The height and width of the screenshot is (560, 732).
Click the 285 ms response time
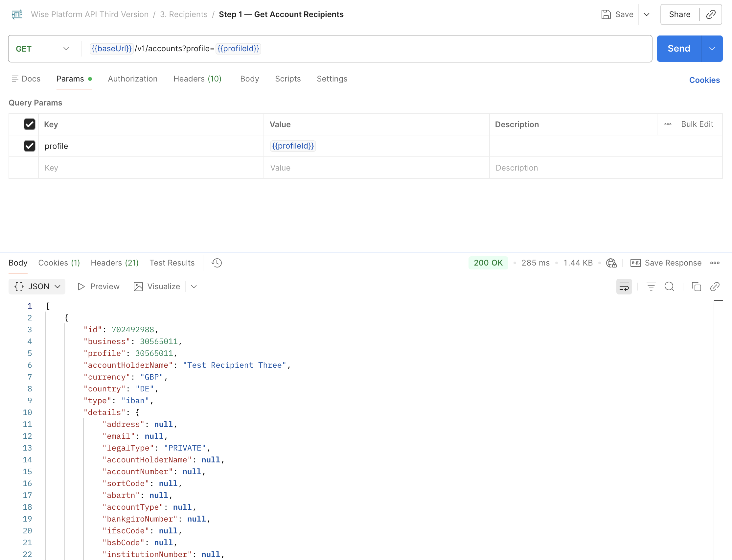tap(535, 263)
